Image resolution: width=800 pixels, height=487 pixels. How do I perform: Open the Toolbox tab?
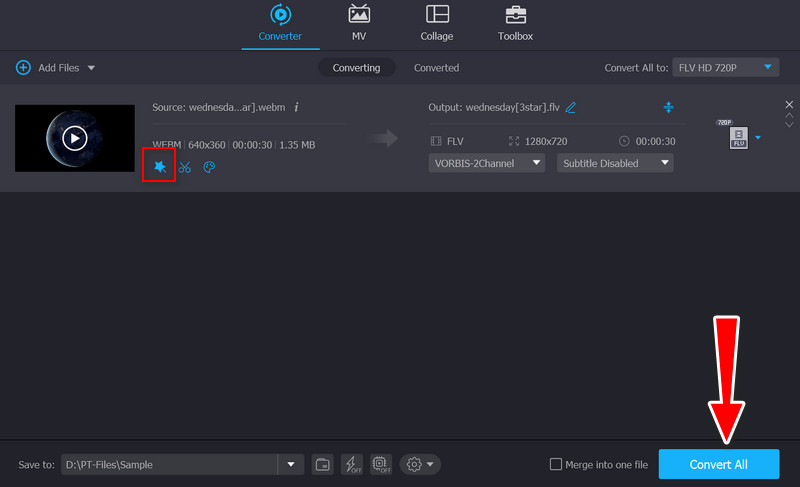click(x=515, y=24)
